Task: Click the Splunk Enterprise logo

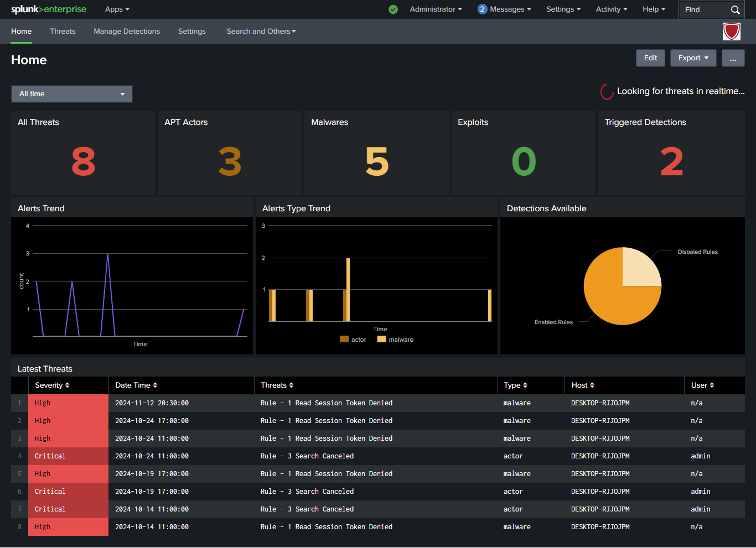Action: coord(49,9)
